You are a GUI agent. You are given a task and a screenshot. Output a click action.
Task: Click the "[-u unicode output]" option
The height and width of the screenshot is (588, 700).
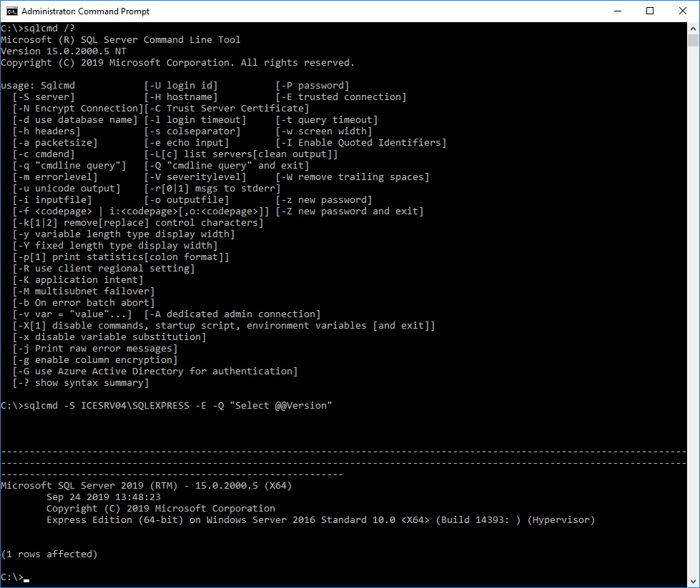[x=66, y=189]
